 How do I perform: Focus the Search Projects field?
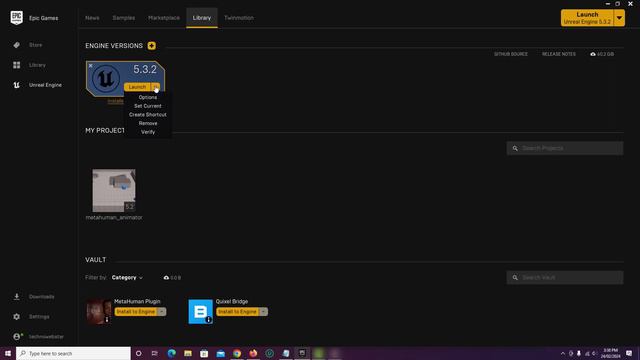[x=565, y=148]
